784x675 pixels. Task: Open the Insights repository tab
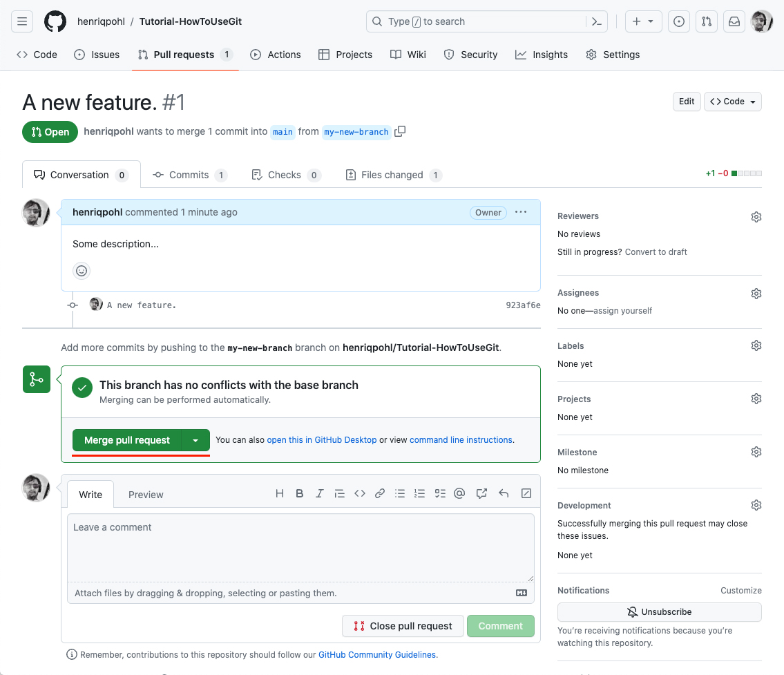click(x=542, y=55)
